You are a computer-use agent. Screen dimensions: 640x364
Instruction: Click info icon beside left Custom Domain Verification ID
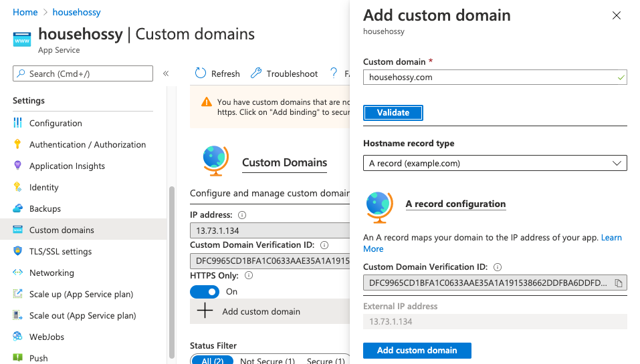pyautogui.click(x=324, y=245)
